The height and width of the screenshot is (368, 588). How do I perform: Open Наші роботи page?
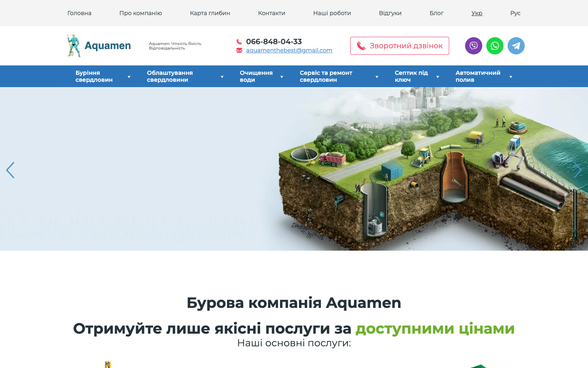[x=332, y=13]
